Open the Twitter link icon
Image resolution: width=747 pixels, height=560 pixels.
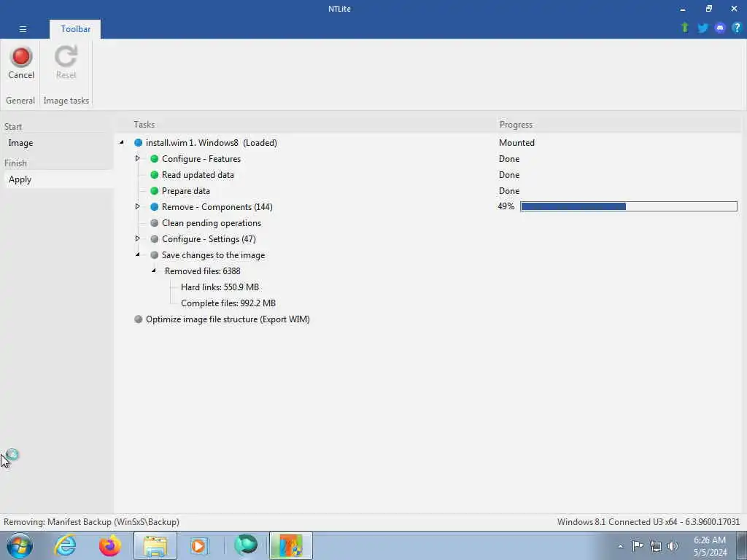coord(703,28)
